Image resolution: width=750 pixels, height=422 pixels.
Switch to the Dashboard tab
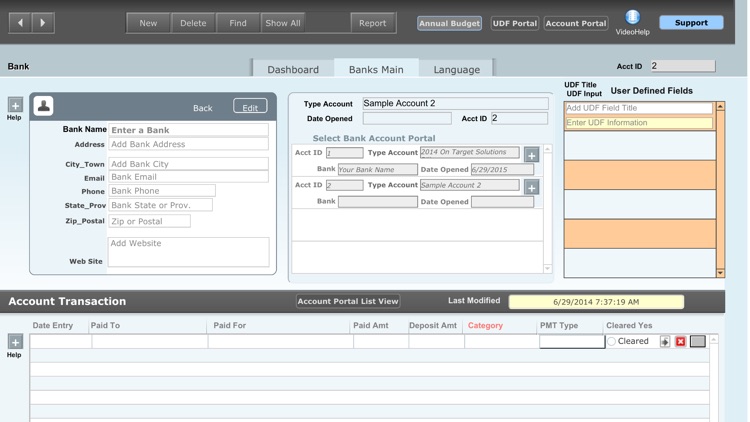[x=292, y=69]
